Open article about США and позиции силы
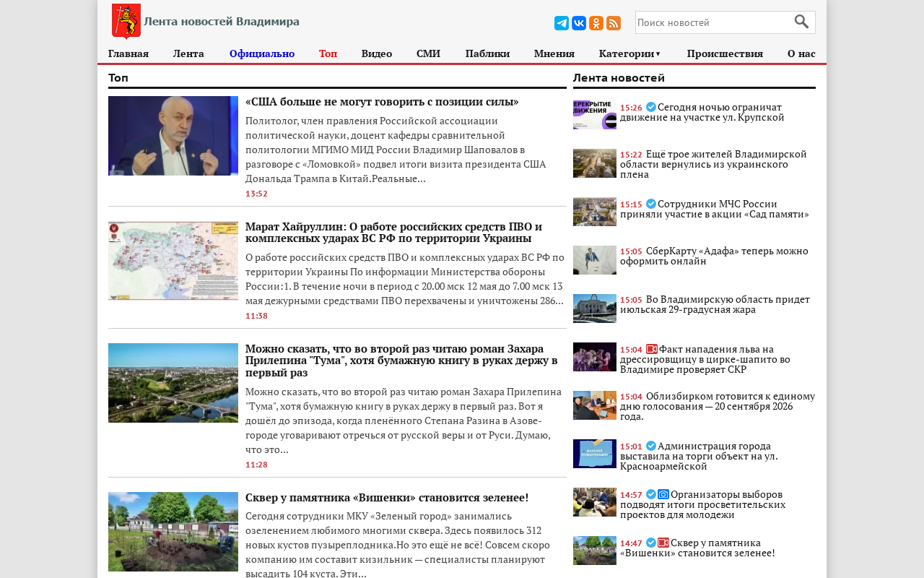The height and width of the screenshot is (578, 924). tap(382, 102)
